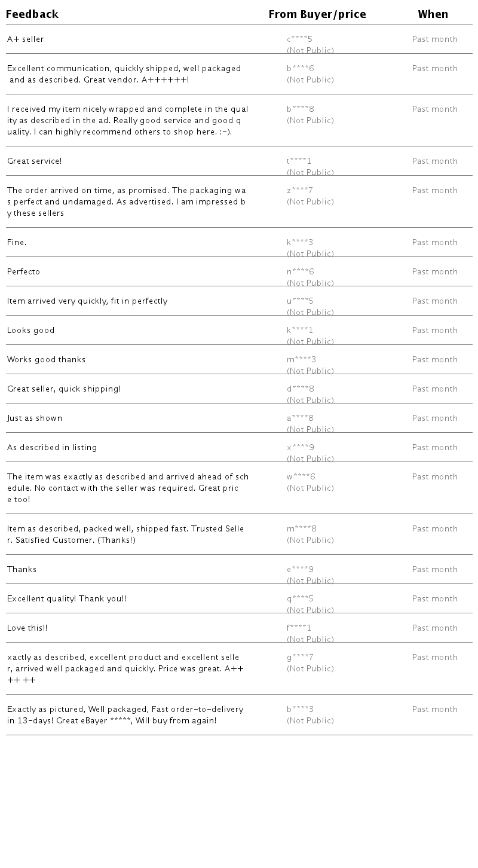Select buyer z****7
The height and width of the screenshot is (868, 478).
tap(299, 191)
